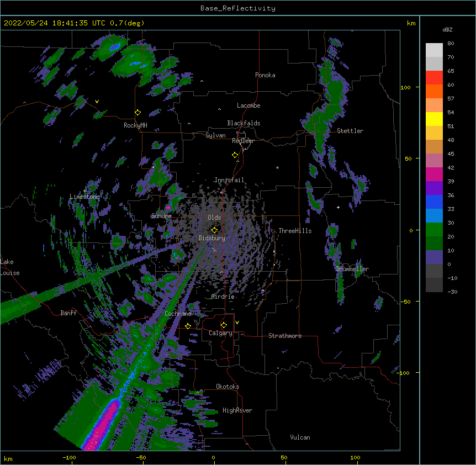The image size is (476, 465).
Task: Select the royal blue 33-36 dBZ swatch
Action: click(434, 202)
